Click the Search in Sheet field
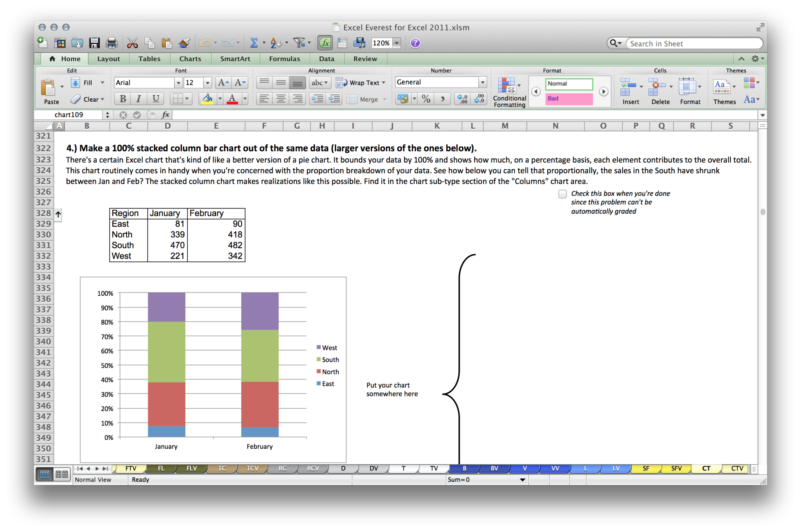 point(694,43)
